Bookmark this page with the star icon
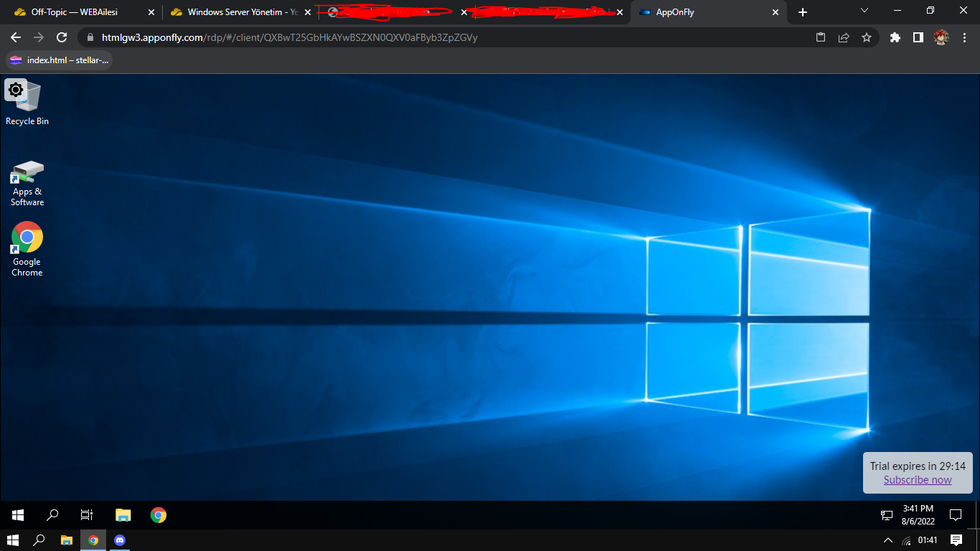This screenshot has width=980, height=551. (867, 37)
